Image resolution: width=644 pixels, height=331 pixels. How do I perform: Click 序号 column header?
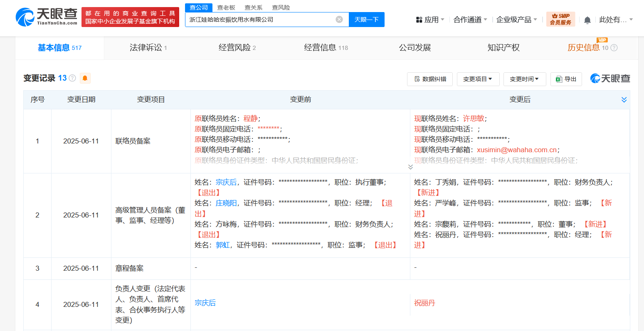37,99
